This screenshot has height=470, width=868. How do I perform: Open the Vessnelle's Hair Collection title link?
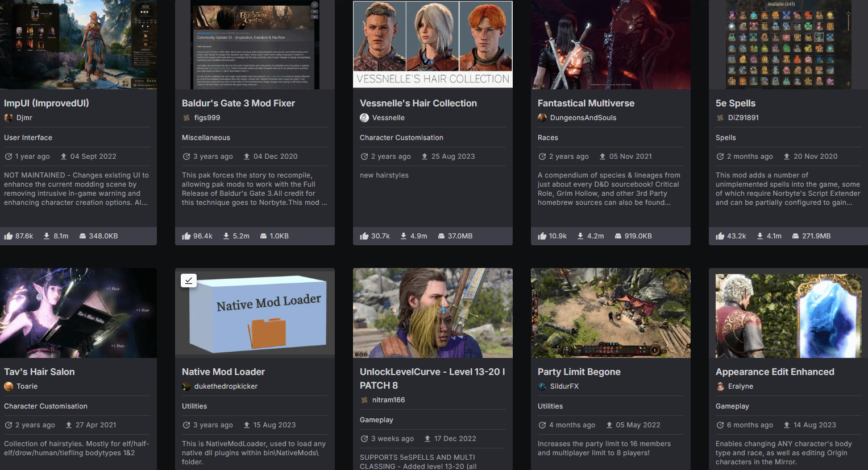click(x=418, y=103)
